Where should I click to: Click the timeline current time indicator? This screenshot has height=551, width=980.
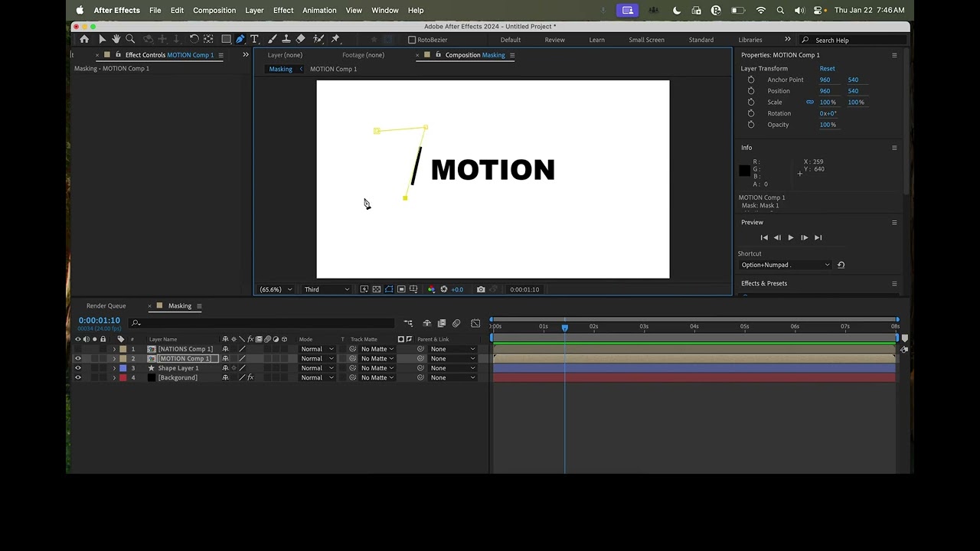click(x=565, y=328)
